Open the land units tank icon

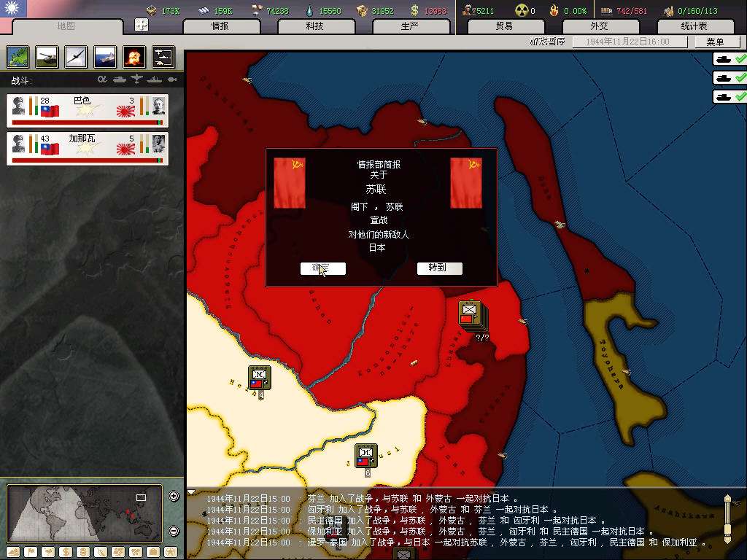pos(47,57)
